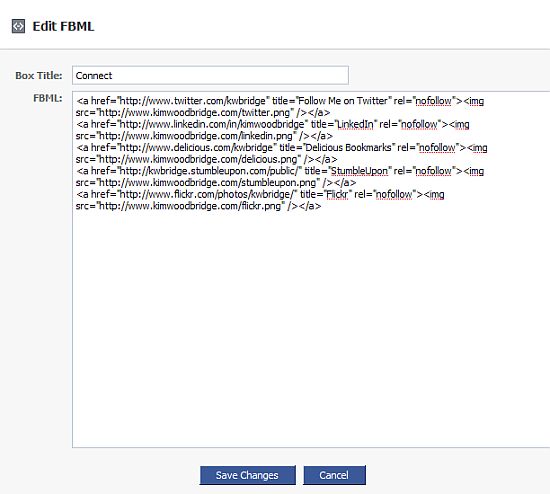Click the Edit FBML heading text

[x=63, y=26]
